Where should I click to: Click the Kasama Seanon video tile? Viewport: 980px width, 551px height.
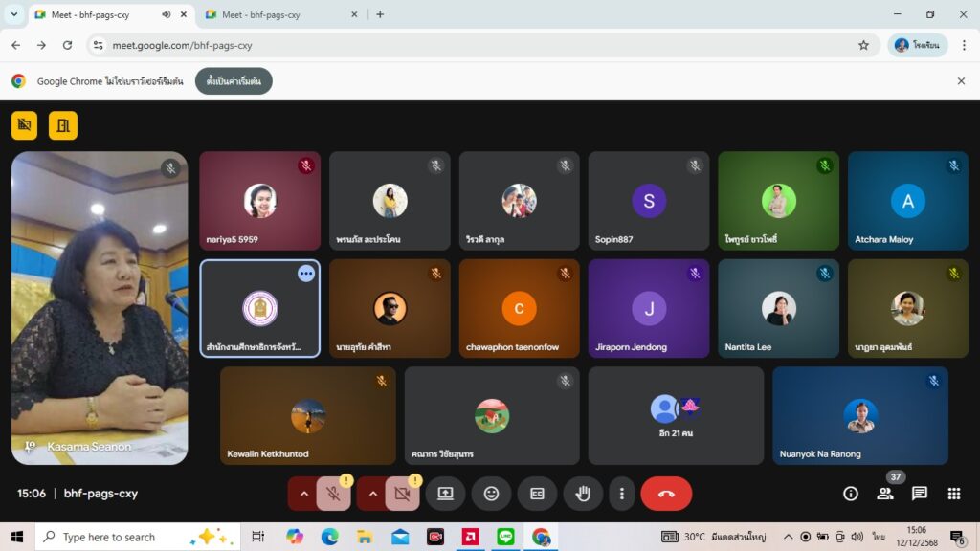(100, 306)
